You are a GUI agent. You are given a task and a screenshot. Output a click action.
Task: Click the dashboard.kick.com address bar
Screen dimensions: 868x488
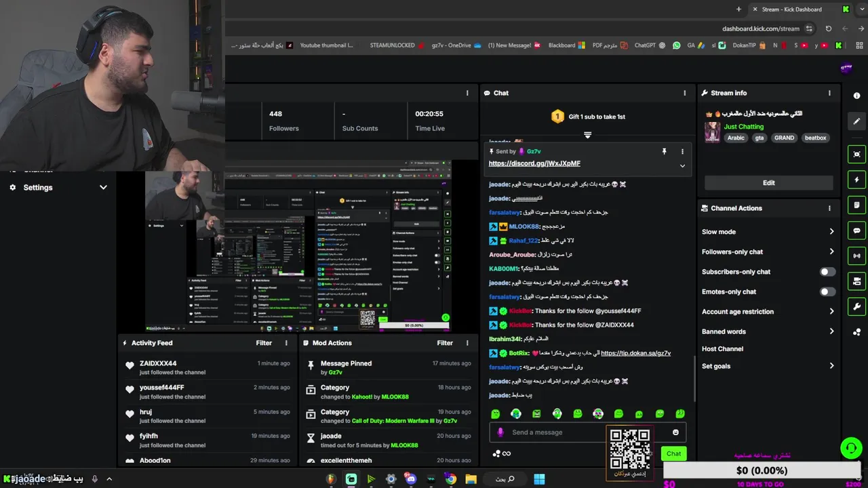click(x=761, y=29)
